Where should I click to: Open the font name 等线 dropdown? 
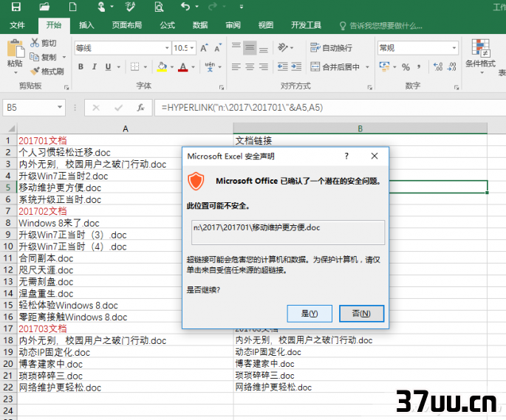coord(167,48)
